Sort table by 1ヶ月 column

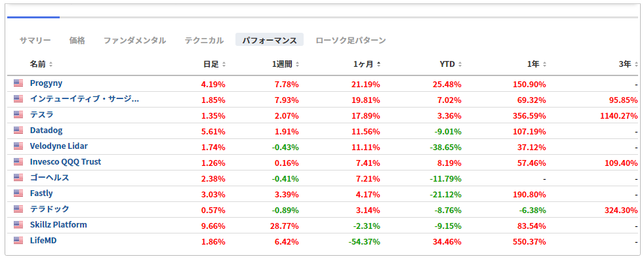click(367, 64)
